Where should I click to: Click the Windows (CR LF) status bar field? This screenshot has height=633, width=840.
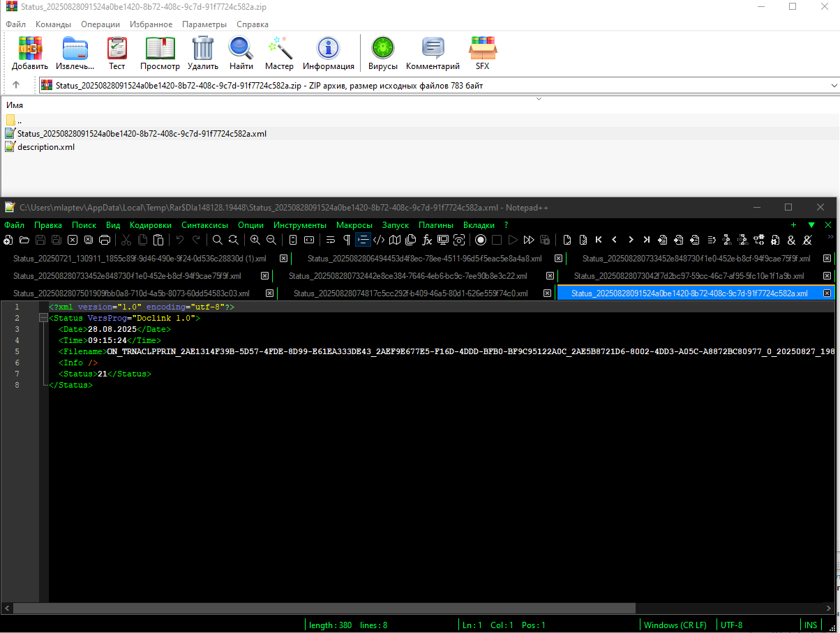pyautogui.click(x=675, y=625)
